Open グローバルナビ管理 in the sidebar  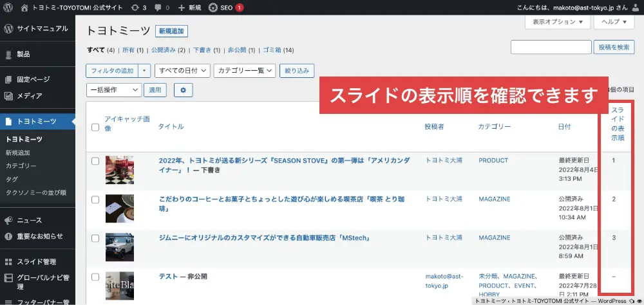pyautogui.click(x=37, y=282)
